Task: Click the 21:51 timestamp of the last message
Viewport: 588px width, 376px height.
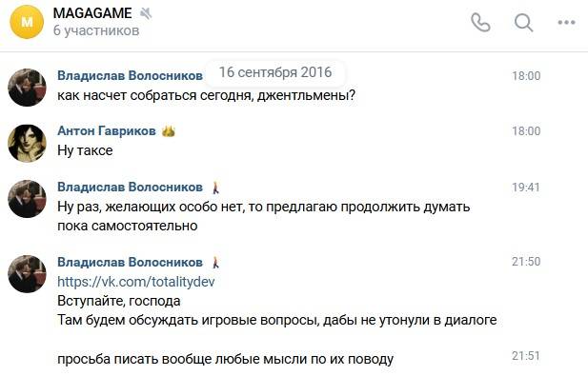Action: click(526, 355)
